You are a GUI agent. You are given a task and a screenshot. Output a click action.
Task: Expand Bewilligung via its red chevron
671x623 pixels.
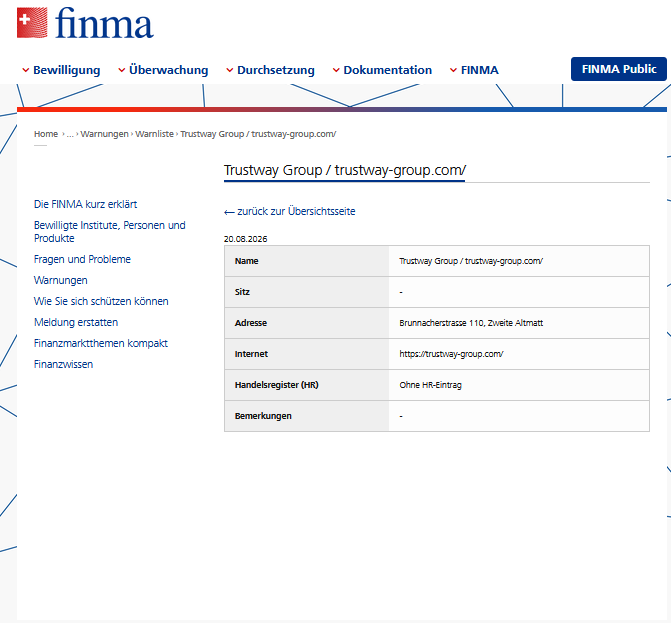pyautogui.click(x=26, y=70)
